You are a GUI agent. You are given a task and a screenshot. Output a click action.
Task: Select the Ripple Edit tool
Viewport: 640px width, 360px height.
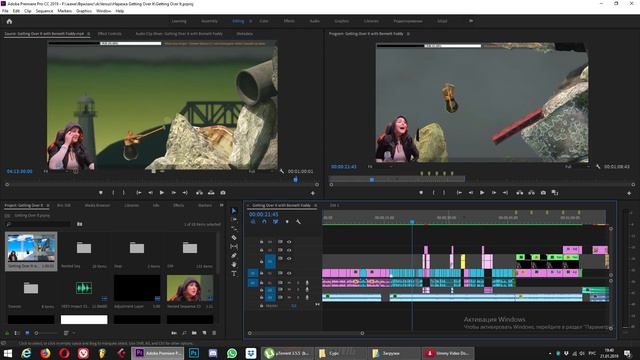pyautogui.click(x=234, y=229)
